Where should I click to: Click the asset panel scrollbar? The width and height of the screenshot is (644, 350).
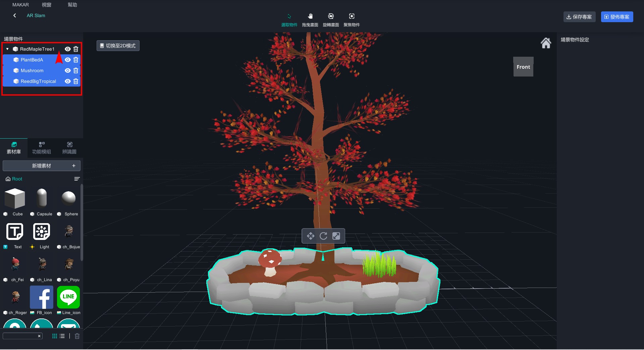tap(82, 222)
